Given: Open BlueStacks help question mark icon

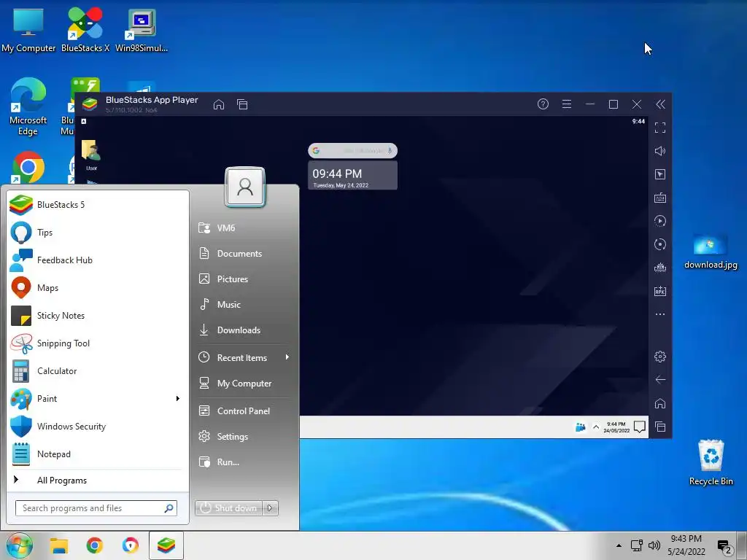Looking at the screenshot, I should tap(543, 104).
